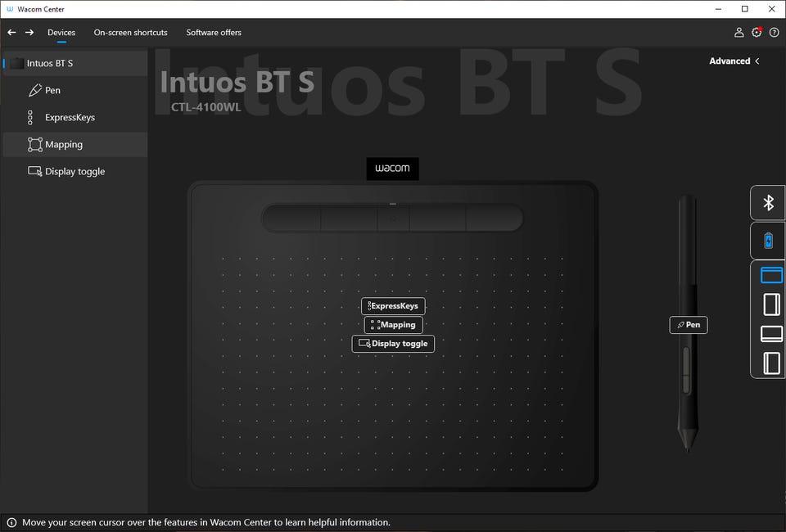Screen dimensions: 786x532
Task: Click the ExpressKeys label on tablet
Action: click(393, 306)
